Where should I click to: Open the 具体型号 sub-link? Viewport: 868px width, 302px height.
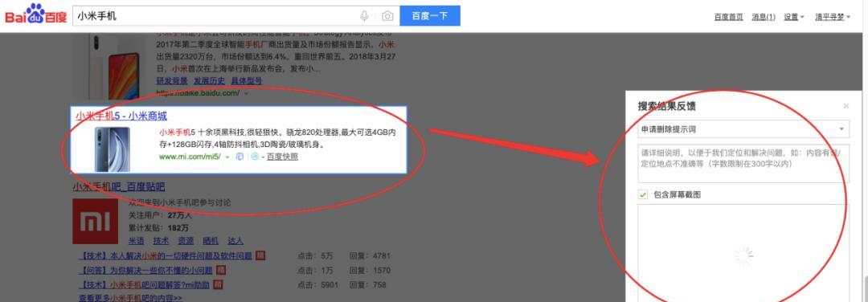coord(247,81)
